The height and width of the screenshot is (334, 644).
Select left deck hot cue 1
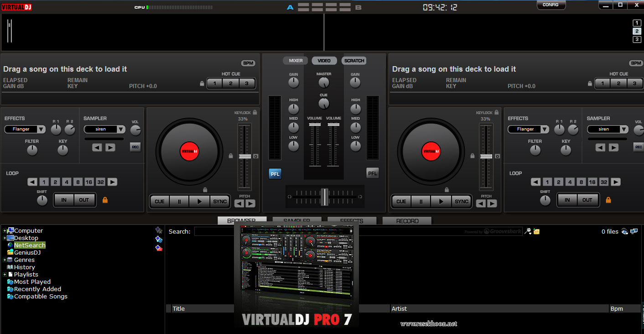tap(215, 83)
